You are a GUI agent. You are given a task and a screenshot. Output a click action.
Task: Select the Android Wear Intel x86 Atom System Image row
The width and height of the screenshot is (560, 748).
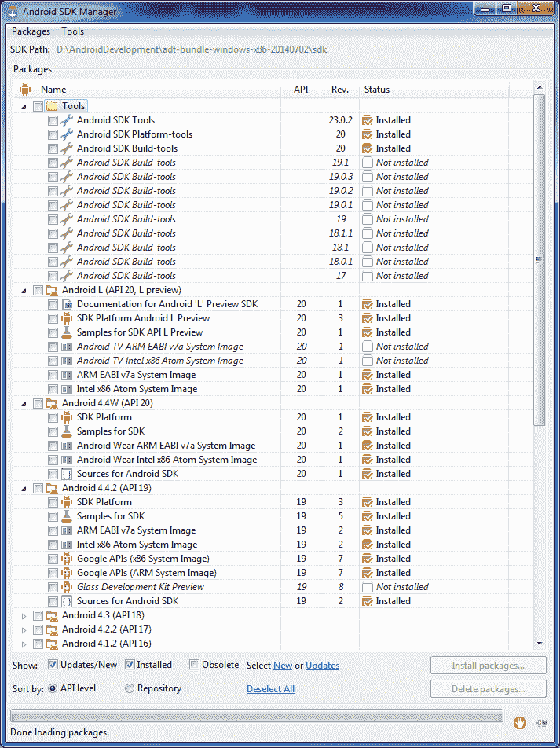[273, 460]
